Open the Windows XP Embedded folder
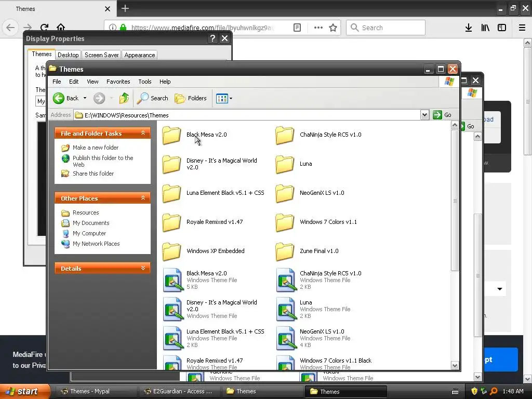Screen dimensions: 532x399 pos(203,251)
